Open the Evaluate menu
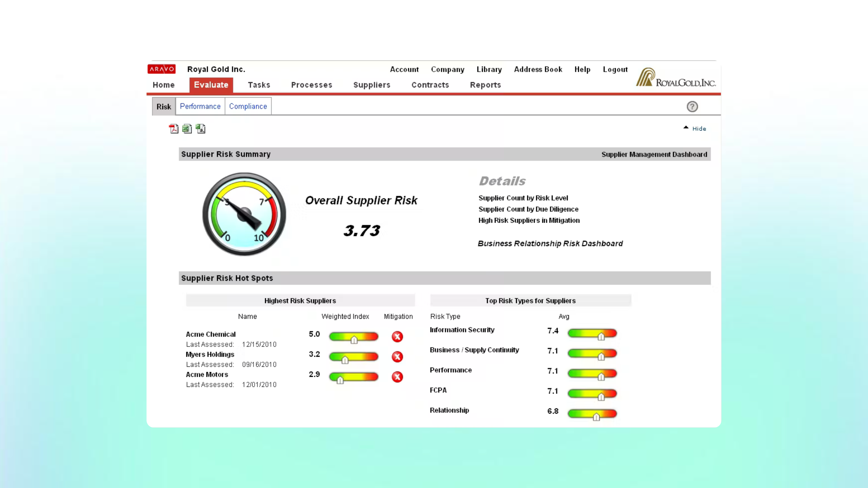This screenshot has height=488, width=868. (211, 85)
